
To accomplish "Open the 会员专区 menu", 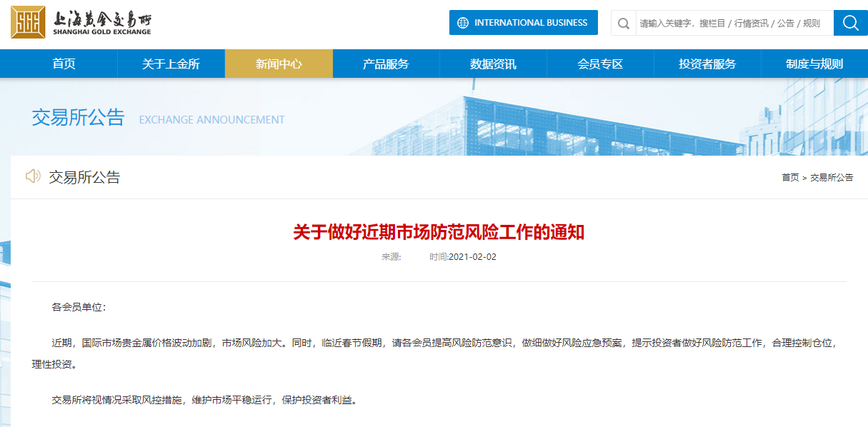I will 600,64.
